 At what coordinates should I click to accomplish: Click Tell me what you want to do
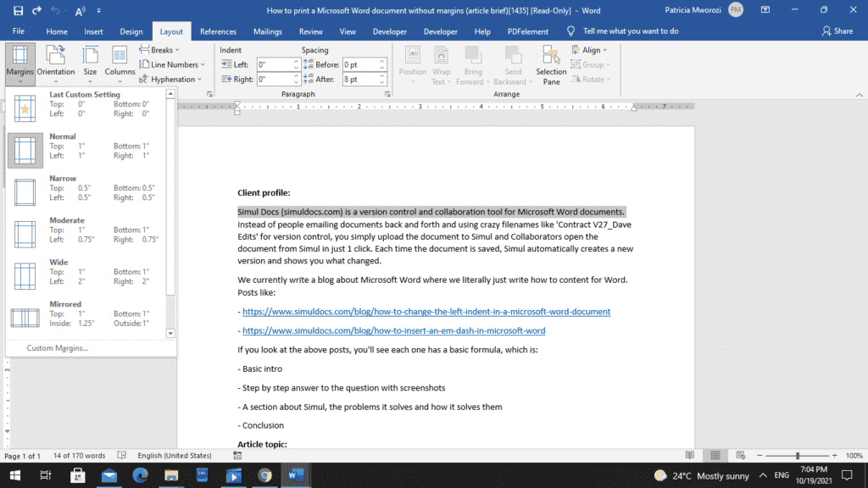point(631,31)
